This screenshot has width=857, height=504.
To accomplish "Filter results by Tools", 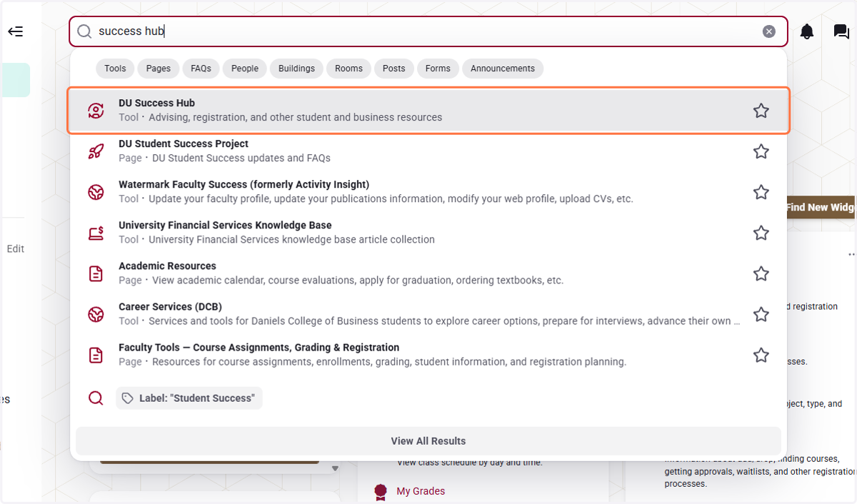I will pos(115,69).
